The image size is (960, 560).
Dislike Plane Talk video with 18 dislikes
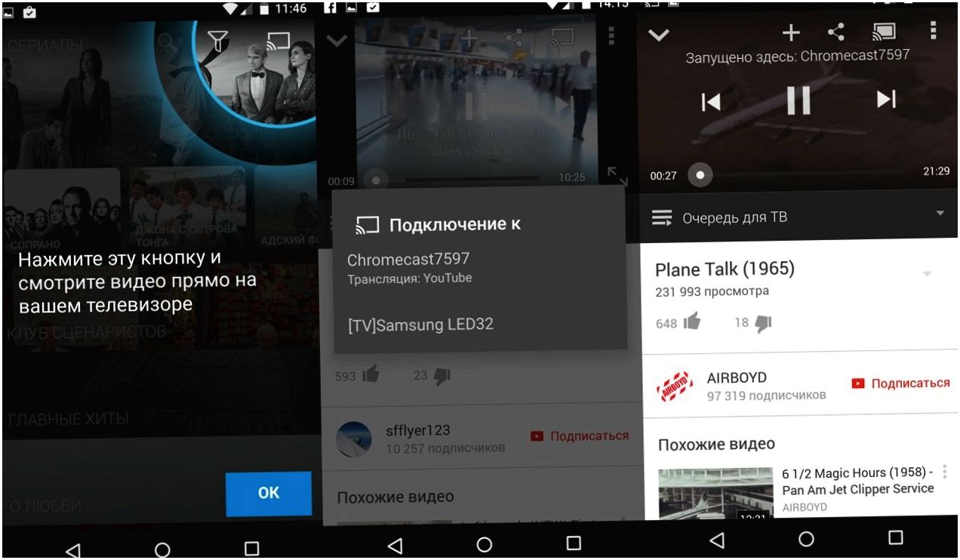click(763, 323)
